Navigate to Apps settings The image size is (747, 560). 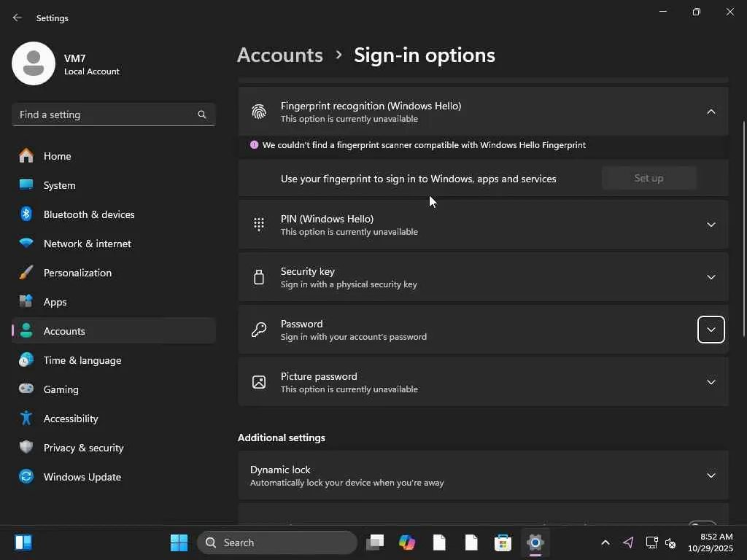pos(113,302)
